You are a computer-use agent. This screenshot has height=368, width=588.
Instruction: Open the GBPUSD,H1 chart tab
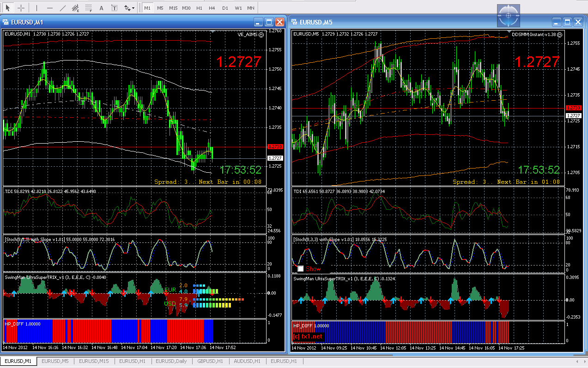click(x=210, y=361)
